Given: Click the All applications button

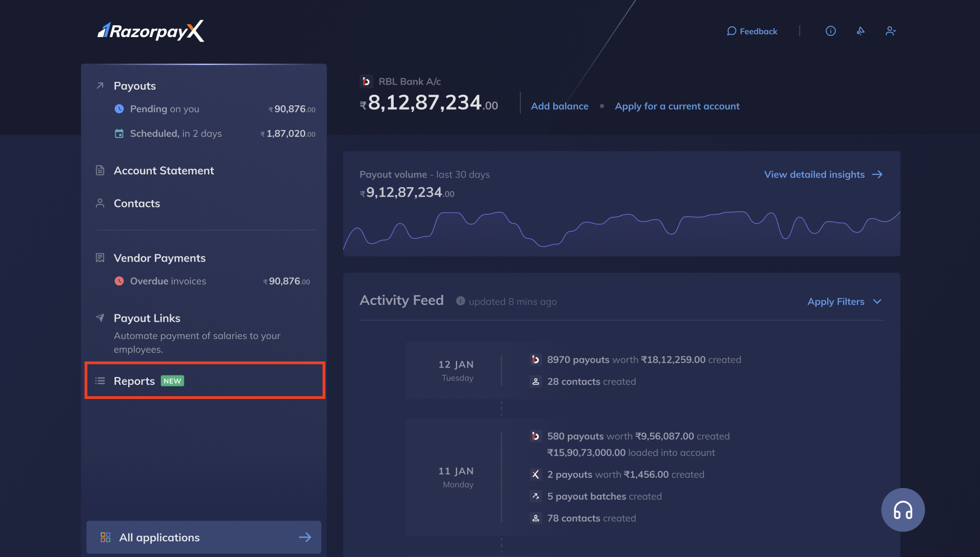Looking at the screenshot, I should 204,537.
